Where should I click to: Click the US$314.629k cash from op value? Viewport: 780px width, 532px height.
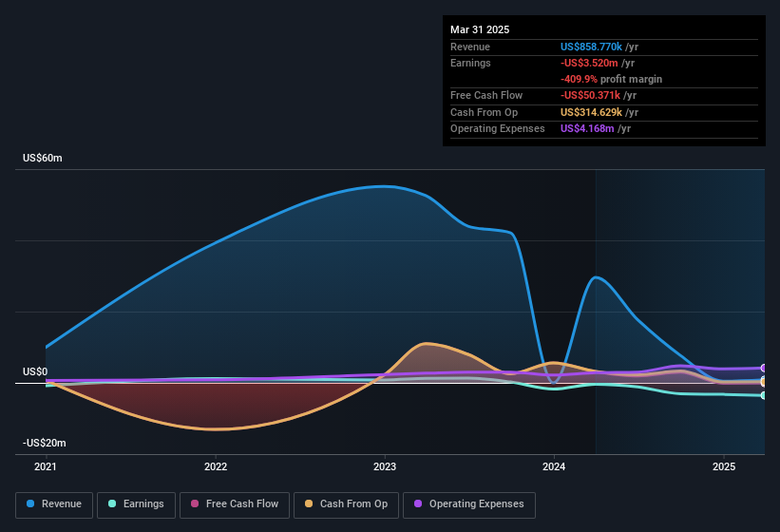tap(591, 112)
